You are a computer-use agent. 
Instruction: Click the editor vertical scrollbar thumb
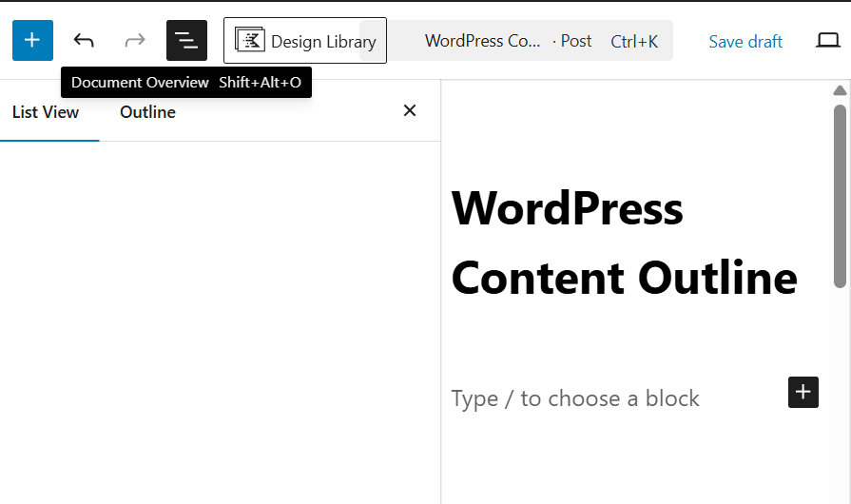coord(840,196)
